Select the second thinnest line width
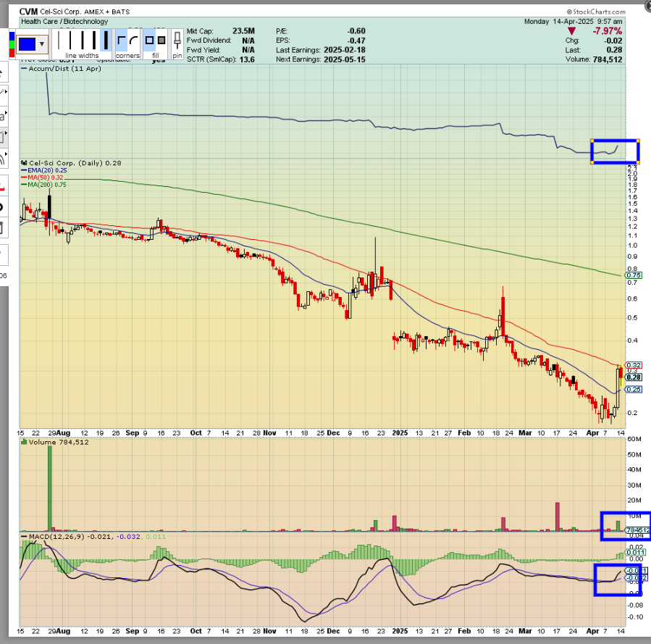Screen dimensions: 651x644 point(70,41)
